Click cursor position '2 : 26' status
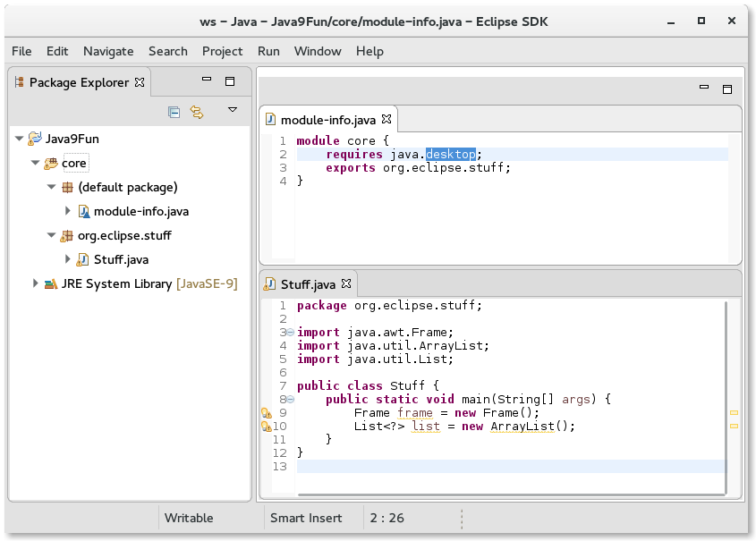The image size is (756, 541). point(387,518)
